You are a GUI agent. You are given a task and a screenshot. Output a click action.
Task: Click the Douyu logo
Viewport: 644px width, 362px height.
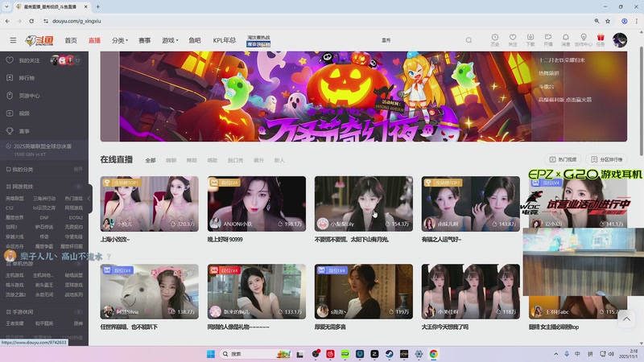[39, 40]
